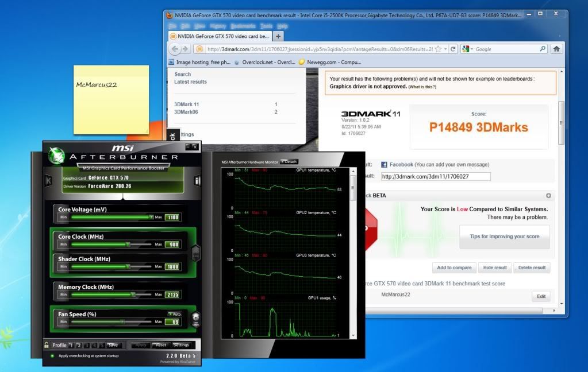Viewport: 588px width, 372px height.
Task: Select the NVIDIA GeForce GTX 570 tab
Action: 220,36
